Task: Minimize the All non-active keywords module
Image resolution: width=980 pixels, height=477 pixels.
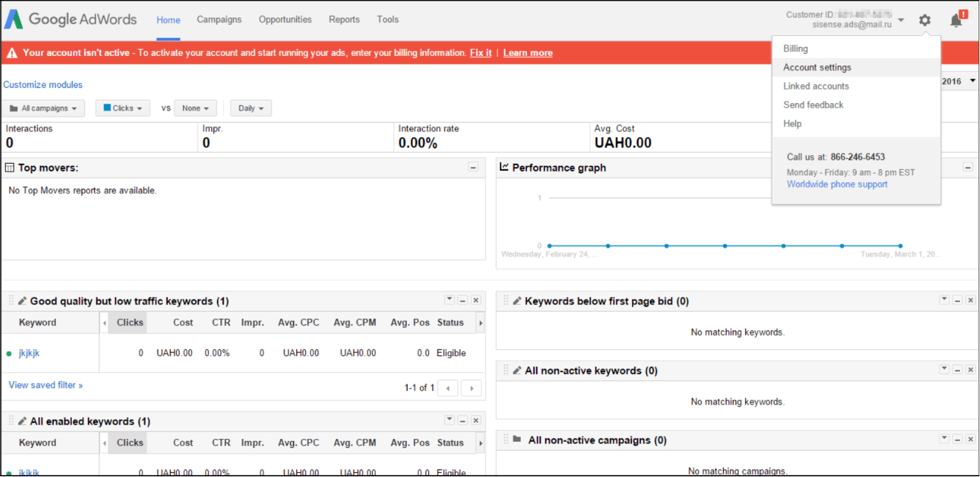Action: pyautogui.click(x=957, y=370)
